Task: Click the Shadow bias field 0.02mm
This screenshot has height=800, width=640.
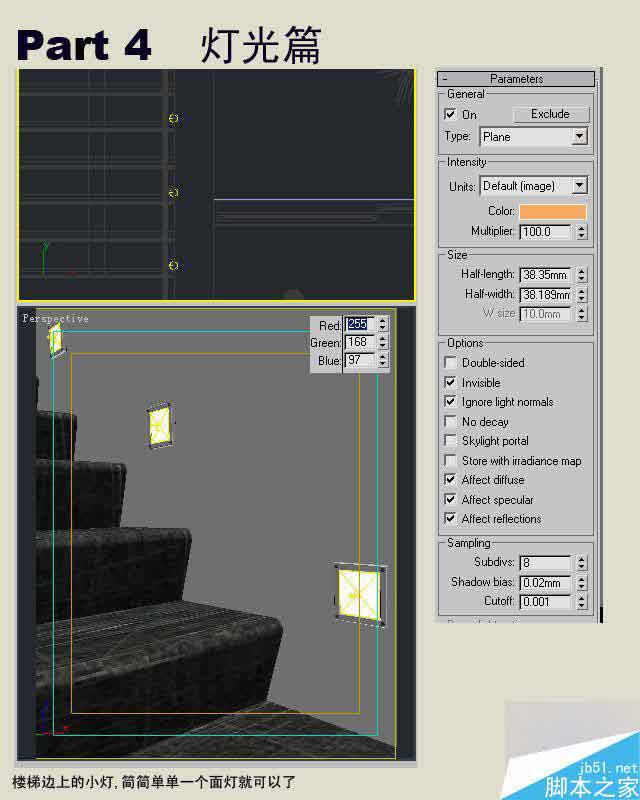Action: pos(545,583)
